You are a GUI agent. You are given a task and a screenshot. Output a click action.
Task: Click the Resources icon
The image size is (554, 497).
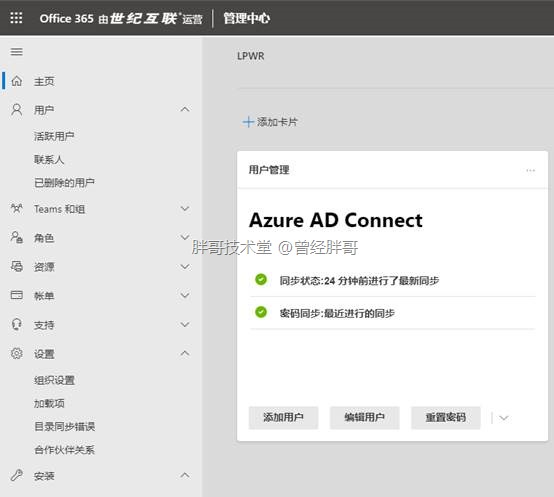(17, 266)
